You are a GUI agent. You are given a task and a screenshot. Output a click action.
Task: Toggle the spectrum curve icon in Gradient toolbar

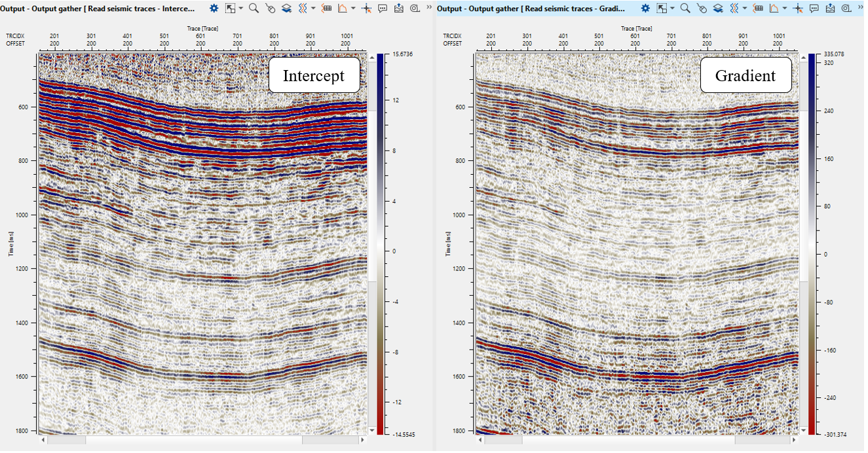[x=774, y=9]
